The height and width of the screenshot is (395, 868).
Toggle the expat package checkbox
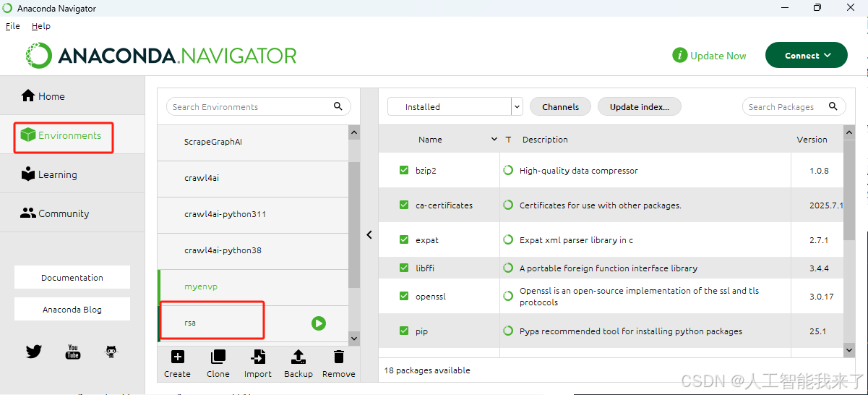point(404,240)
